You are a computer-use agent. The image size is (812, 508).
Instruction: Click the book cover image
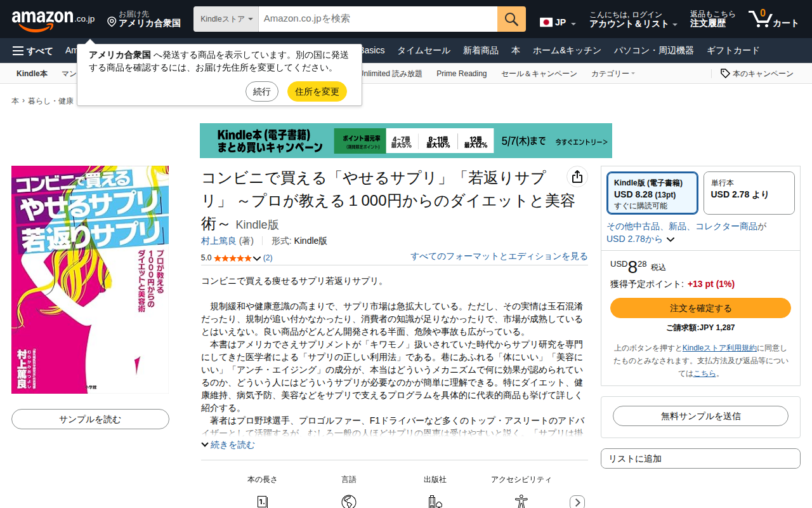[x=90, y=280]
